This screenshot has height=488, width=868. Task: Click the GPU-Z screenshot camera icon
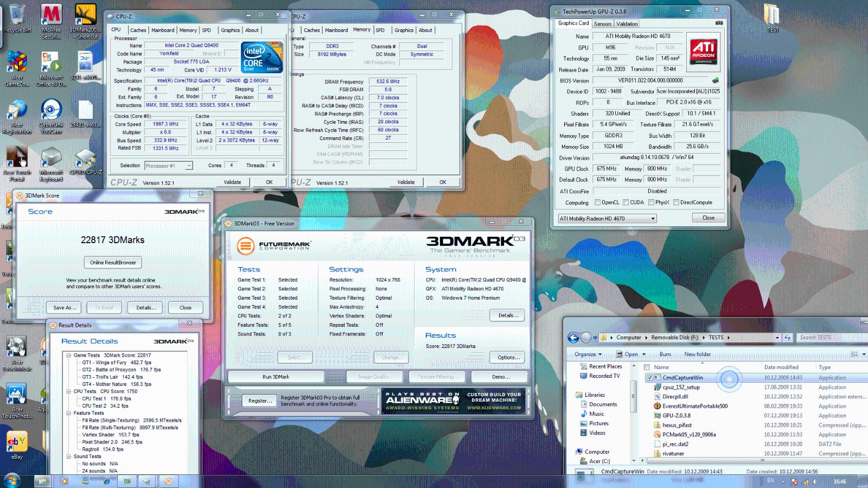pyautogui.click(x=719, y=23)
